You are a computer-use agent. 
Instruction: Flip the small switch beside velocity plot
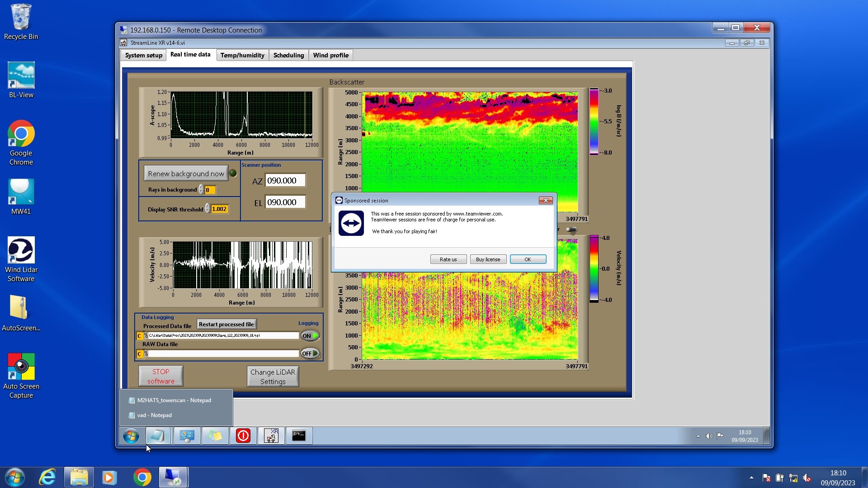click(x=571, y=230)
